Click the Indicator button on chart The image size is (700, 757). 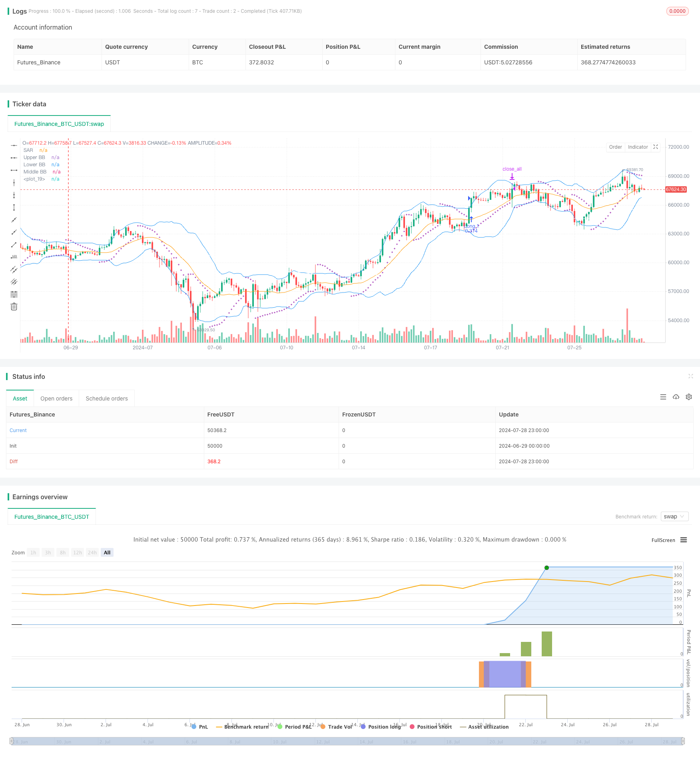coord(638,147)
